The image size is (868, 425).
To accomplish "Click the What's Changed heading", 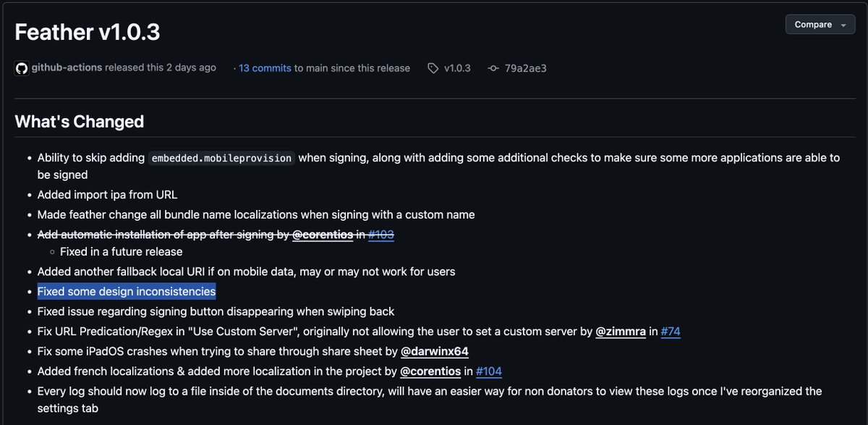I will coord(80,122).
